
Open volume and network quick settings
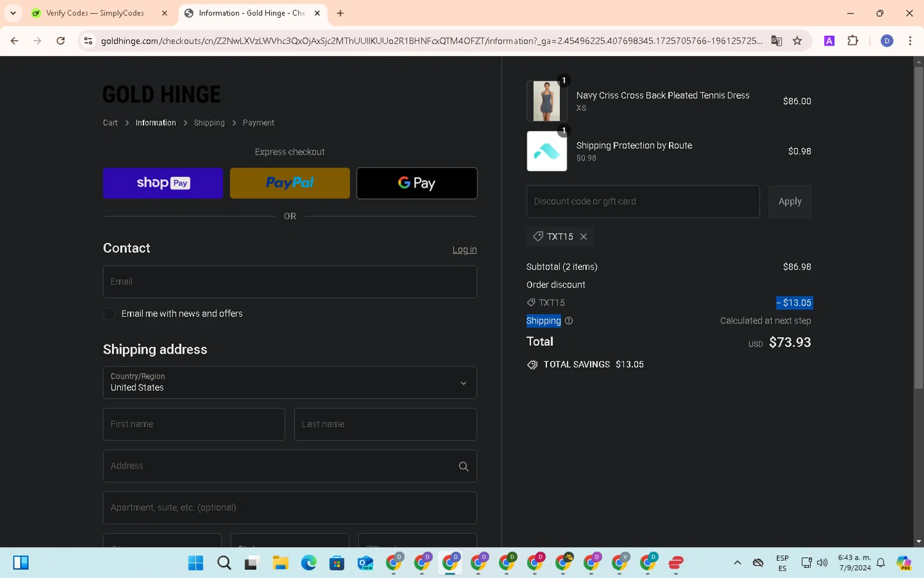[x=814, y=563]
